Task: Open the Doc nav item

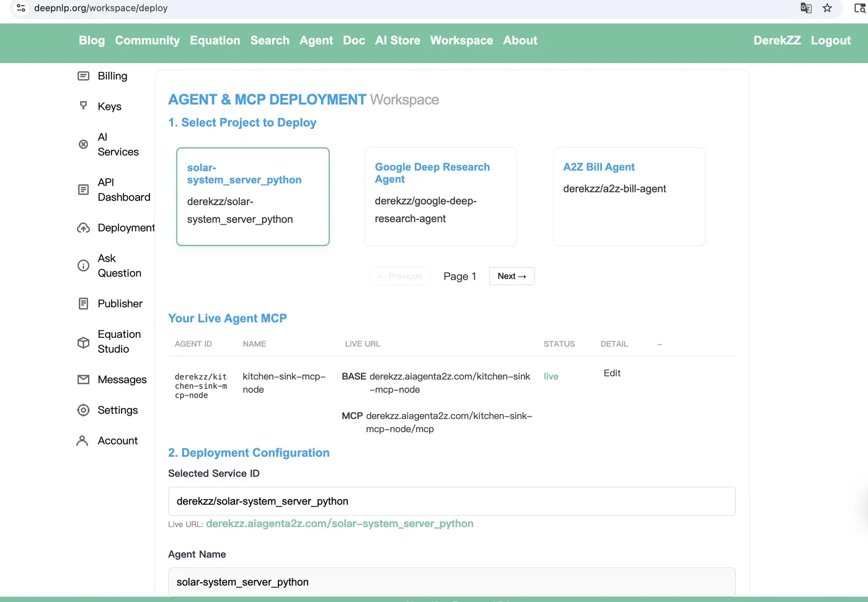Action: (354, 40)
